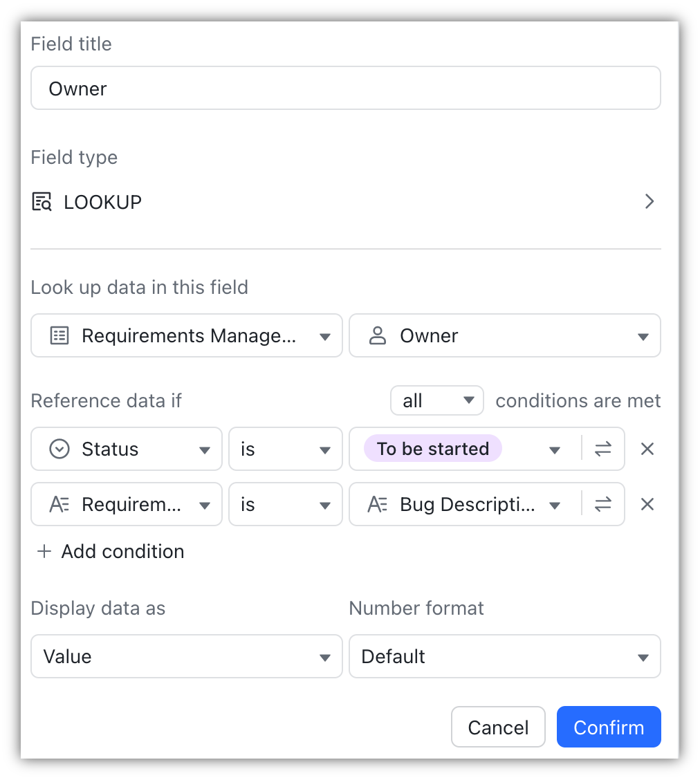Click the person icon beside Owner
This screenshot has height=780, width=700.
378,336
